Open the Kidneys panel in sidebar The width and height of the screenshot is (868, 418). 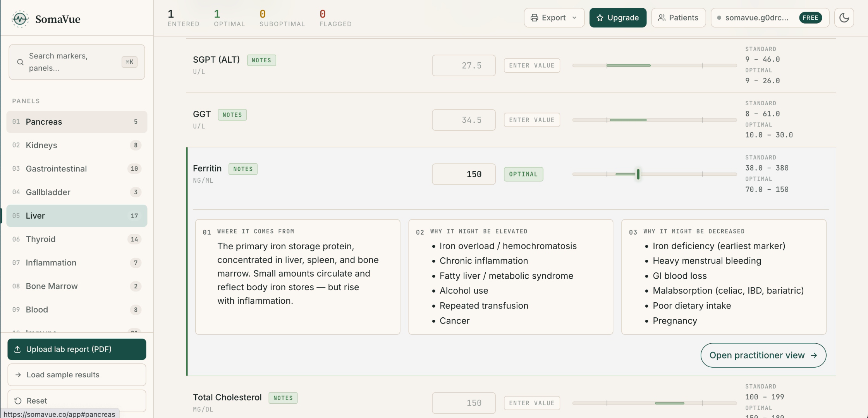(x=77, y=145)
